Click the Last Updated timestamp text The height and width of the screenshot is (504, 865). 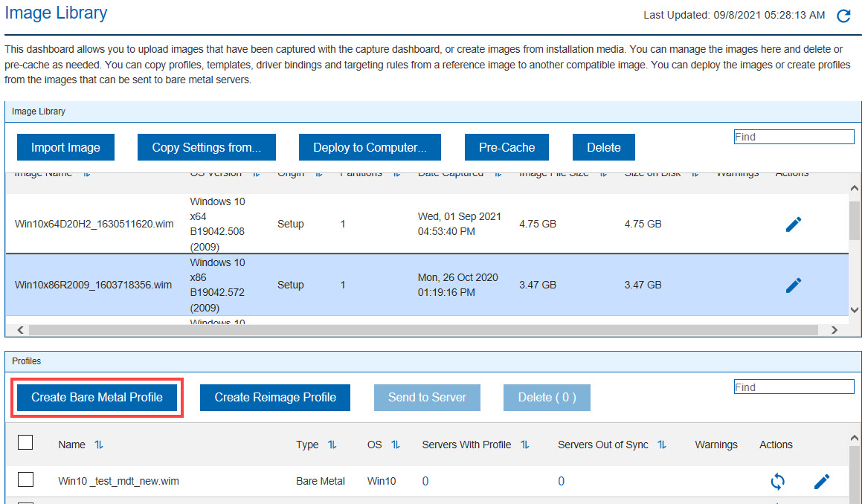(734, 16)
